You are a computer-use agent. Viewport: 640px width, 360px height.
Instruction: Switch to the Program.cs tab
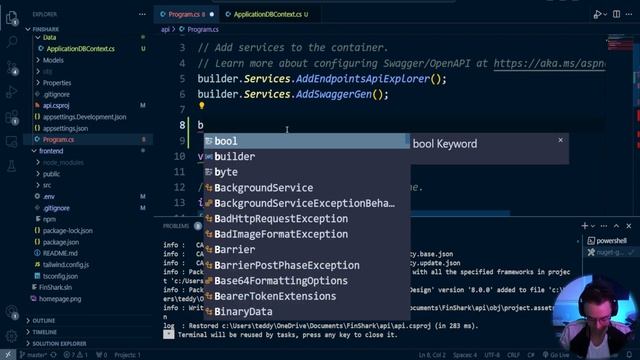[186, 14]
